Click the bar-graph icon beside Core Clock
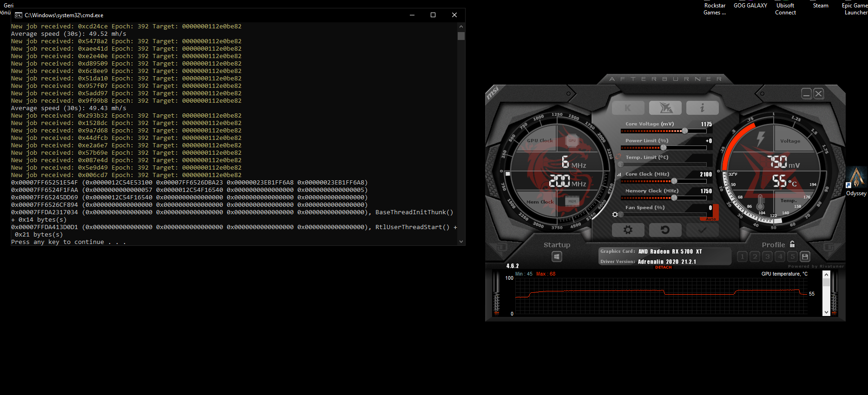Image resolution: width=868 pixels, height=395 pixels. click(x=619, y=175)
